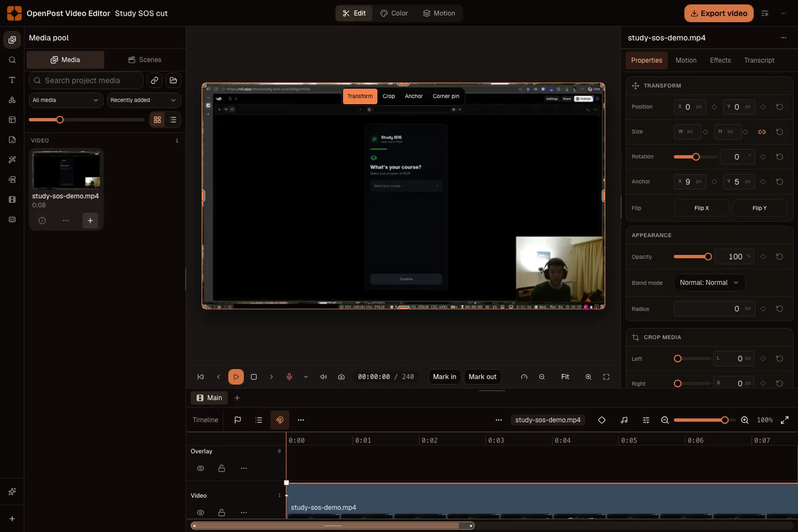The height and width of the screenshot is (532, 798).
Task: Open timeline toolbar more options after magnet
Action: (301, 420)
